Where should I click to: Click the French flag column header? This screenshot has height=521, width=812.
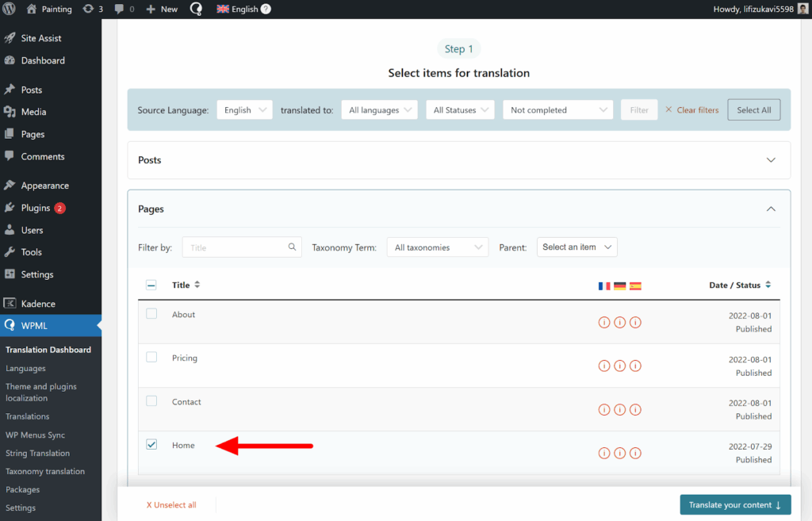tap(604, 285)
